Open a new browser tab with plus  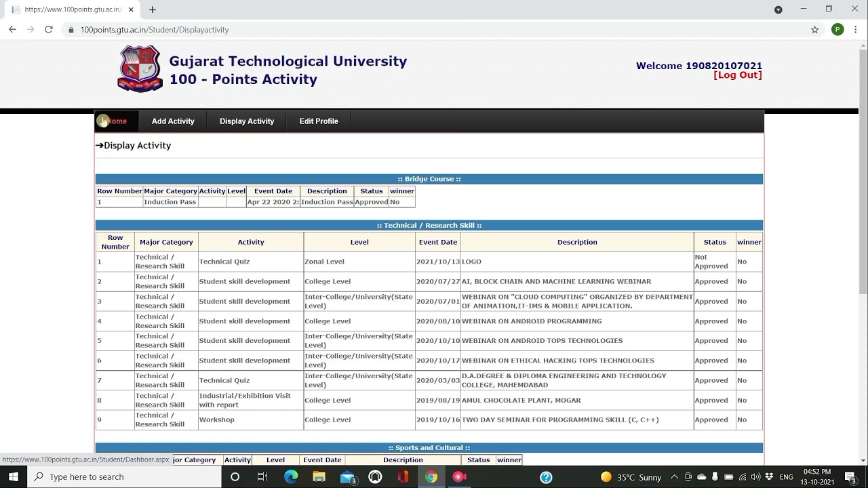point(153,9)
